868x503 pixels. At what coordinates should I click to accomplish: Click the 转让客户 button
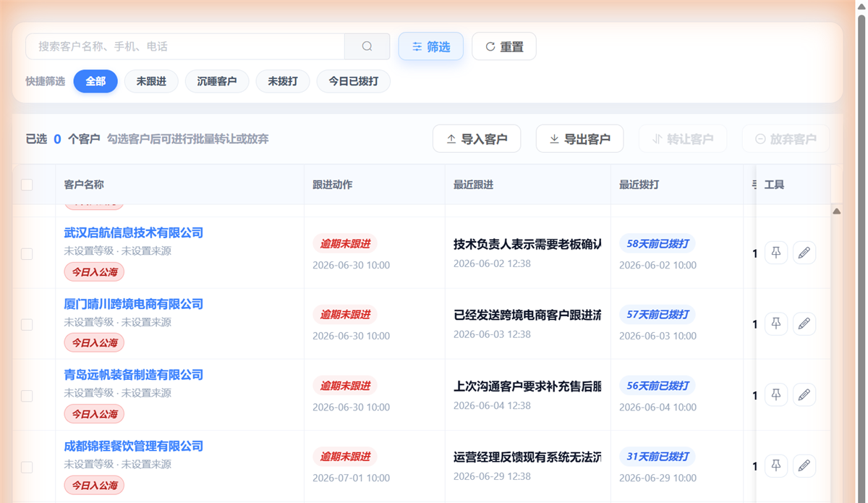(x=683, y=139)
